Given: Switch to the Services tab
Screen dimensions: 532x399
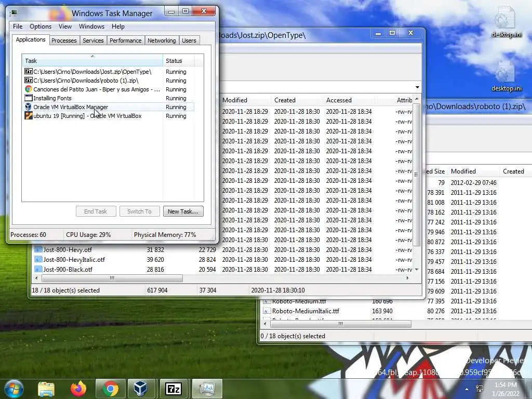Looking at the screenshot, I should point(93,41).
